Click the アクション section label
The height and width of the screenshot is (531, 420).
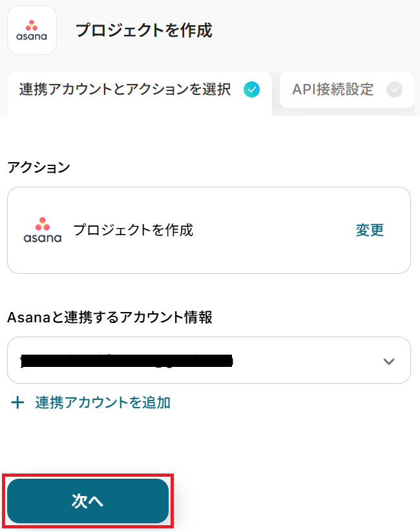point(38,167)
